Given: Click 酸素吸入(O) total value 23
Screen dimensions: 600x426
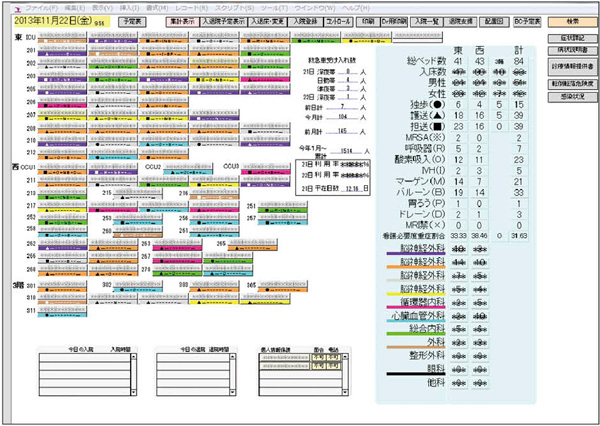Looking at the screenshot, I should click(x=518, y=160).
